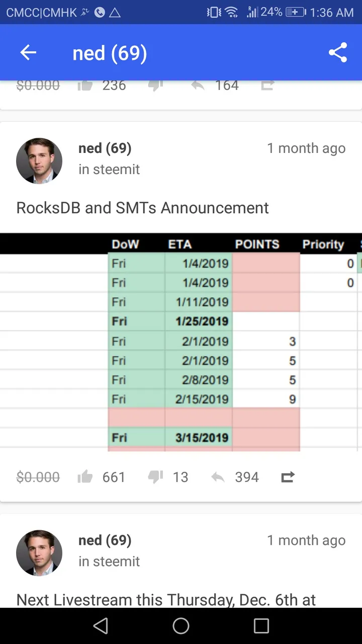Resteem the RocksDB and SMTs post
362x644 pixels.
[x=288, y=477]
